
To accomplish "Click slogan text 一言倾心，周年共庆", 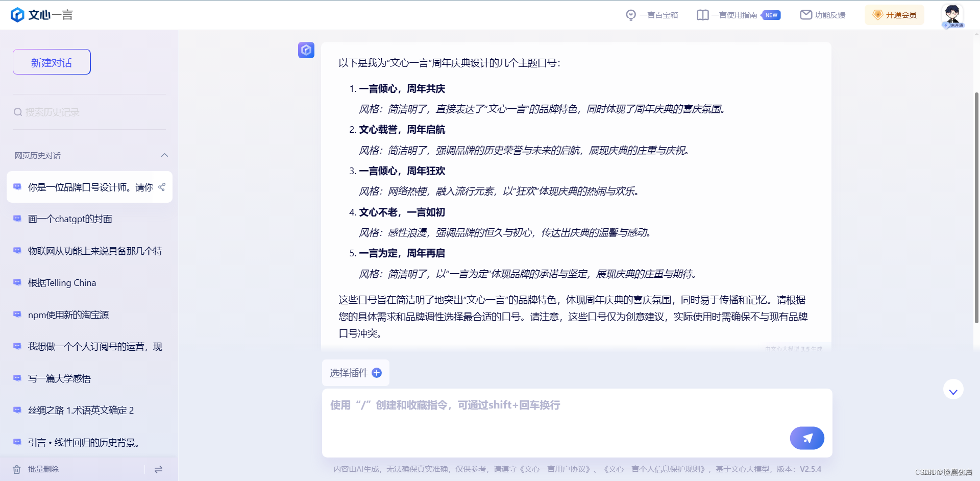I will coord(402,89).
